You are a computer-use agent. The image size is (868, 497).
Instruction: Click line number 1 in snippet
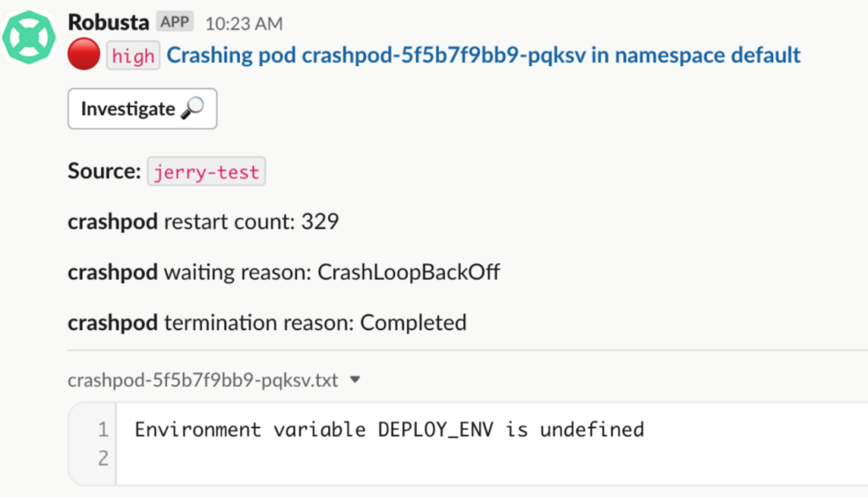click(103, 430)
